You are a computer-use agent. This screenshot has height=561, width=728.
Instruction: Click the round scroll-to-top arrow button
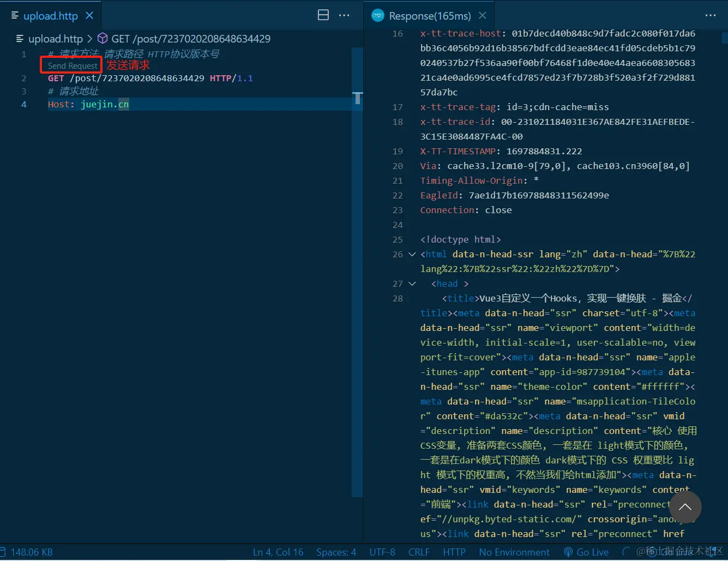(x=685, y=507)
